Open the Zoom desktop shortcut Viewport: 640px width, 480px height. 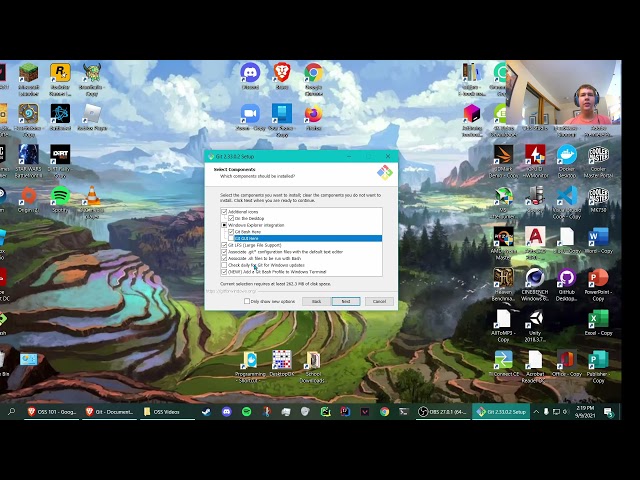pos(250,117)
